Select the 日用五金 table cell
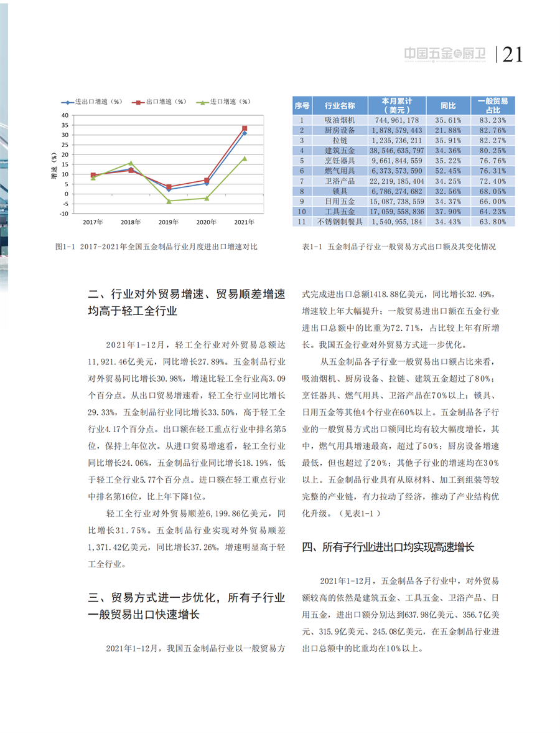The height and width of the screenshot is (733, 560). click(340, 202)
